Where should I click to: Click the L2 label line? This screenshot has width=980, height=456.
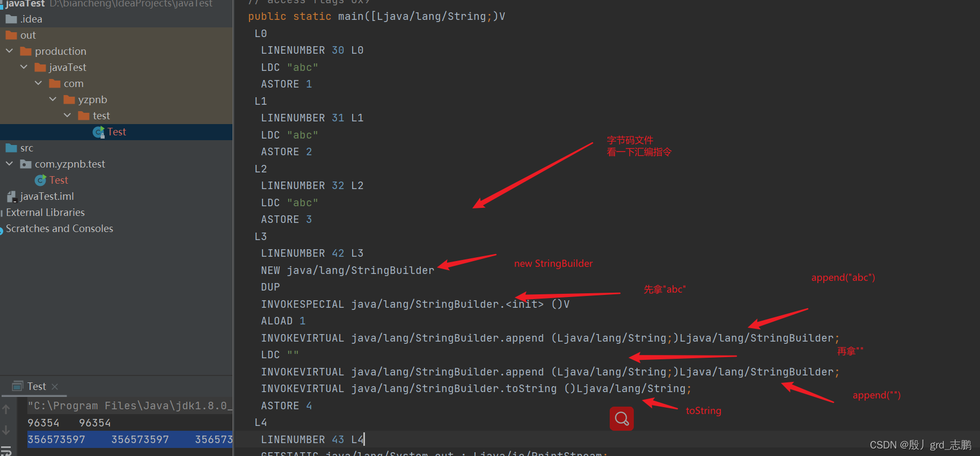click(x=261, y=169)
